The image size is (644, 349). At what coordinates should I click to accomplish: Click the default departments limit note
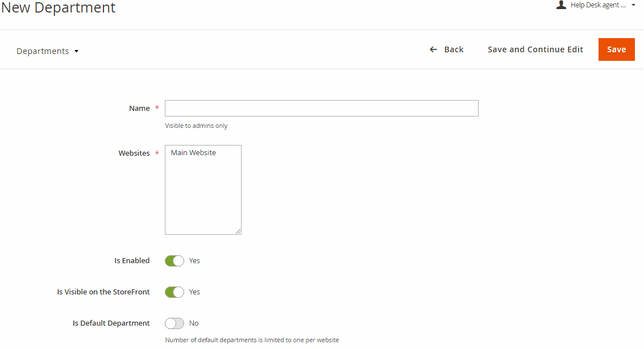point(252,340)
